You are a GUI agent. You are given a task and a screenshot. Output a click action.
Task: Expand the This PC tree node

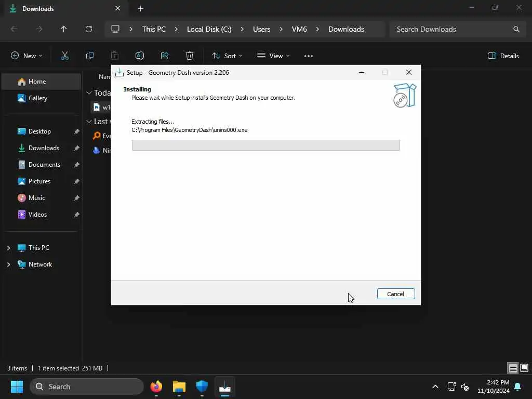click(8, 248)
